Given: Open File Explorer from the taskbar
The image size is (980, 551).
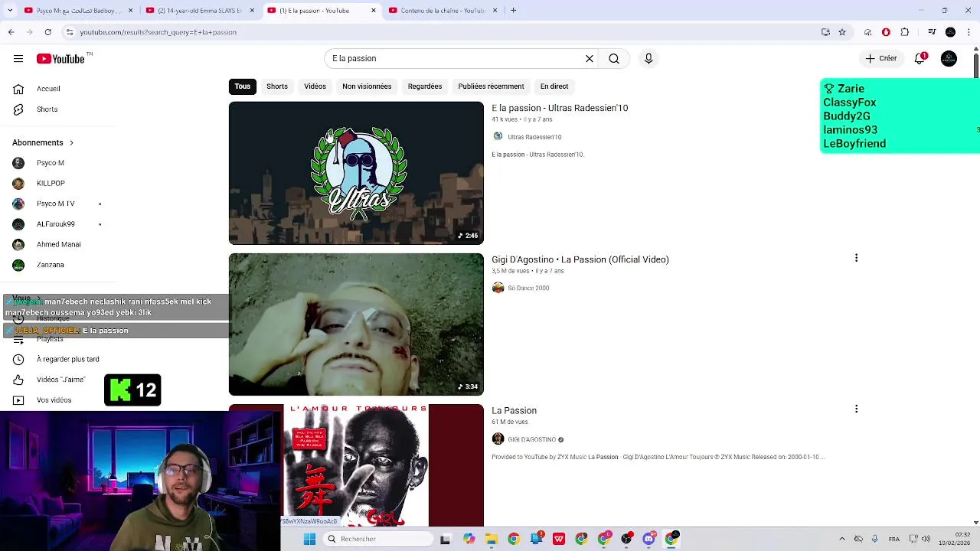Looking at the screenshot, I should point(491,540).
